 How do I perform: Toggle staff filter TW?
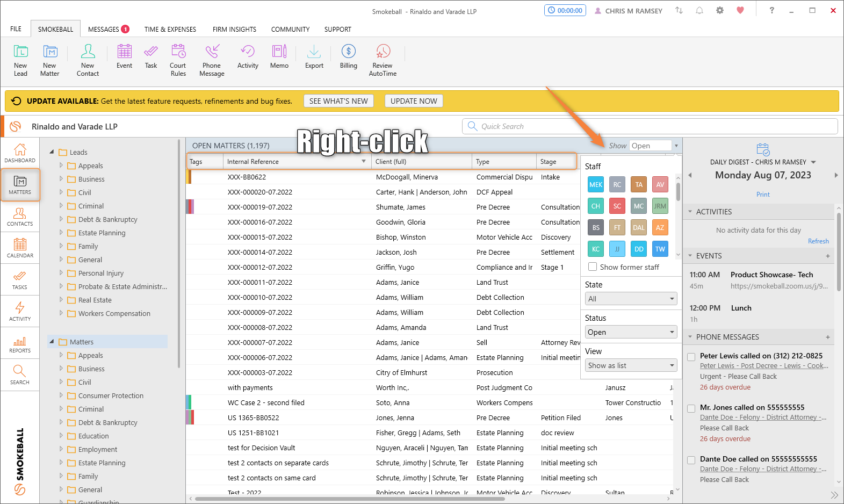(660, 249)
